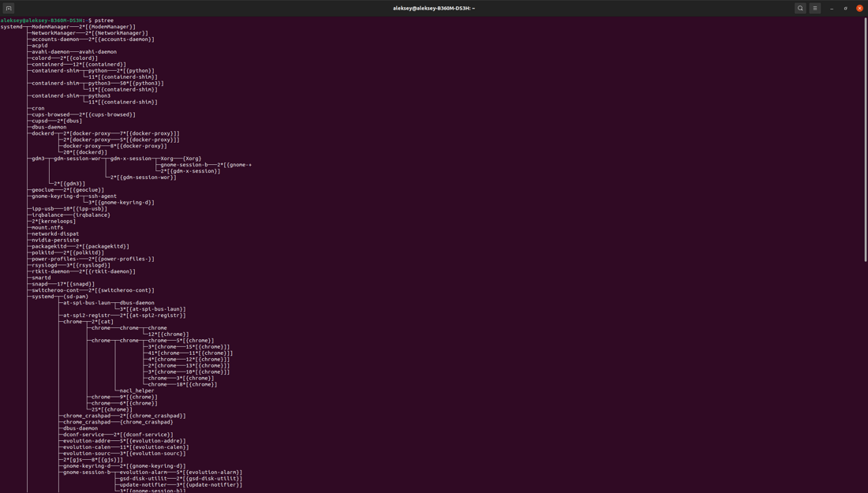Open the terminal hamburger menu
This screenshot has height=493, width=868.
pos(815,9)
